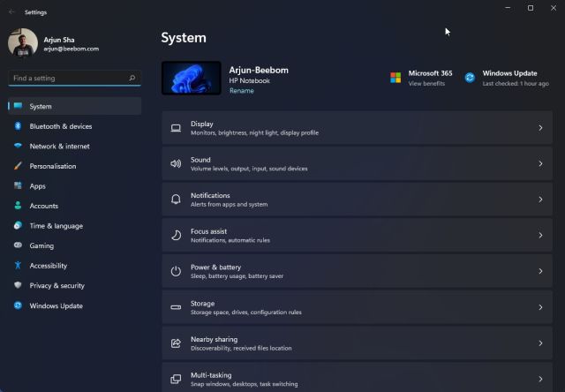This screenshot has width=565, height=392.
Task: Open Apps settings section
Action: tap(74, 186)
